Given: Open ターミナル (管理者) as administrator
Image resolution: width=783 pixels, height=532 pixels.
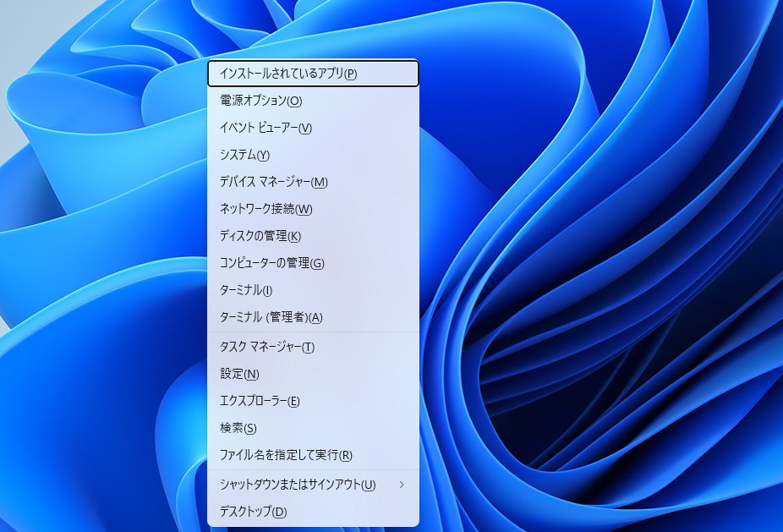Looking at the screenshot, I should pyautogui.click(x=271, y=317).
